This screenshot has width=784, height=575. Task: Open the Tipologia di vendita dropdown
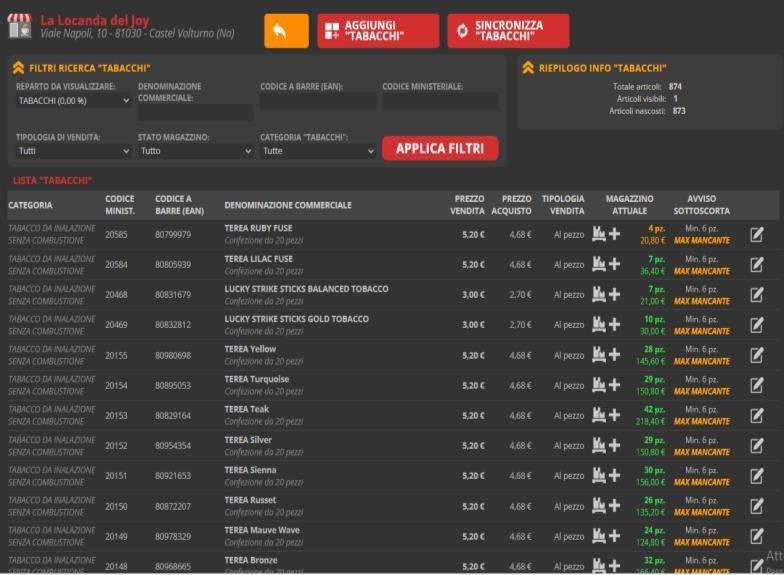74,151
